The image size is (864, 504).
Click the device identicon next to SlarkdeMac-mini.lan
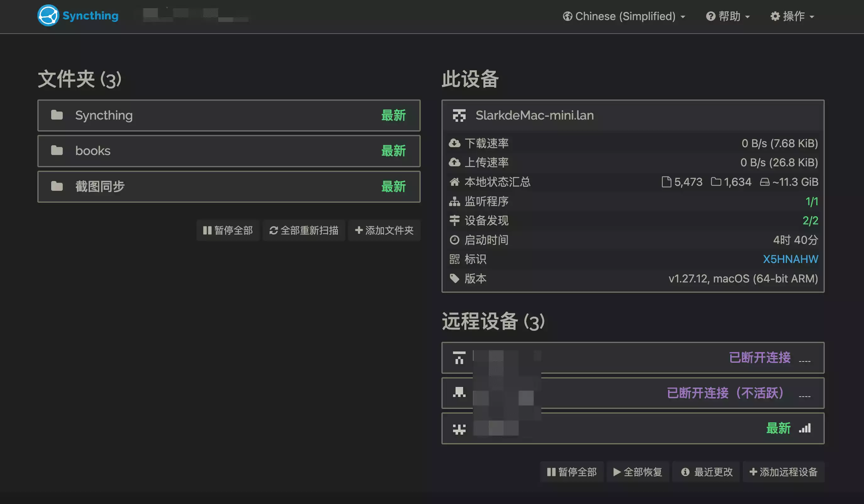(459, 115)
